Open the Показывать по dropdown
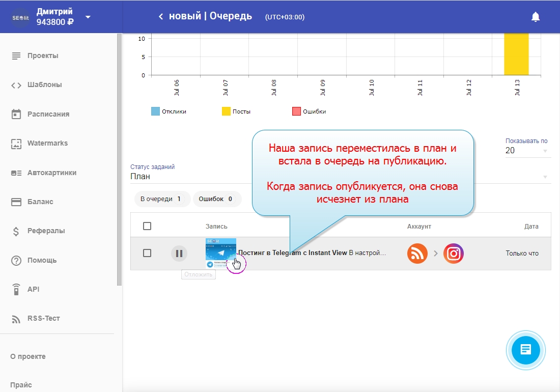560x392 pixels. tap(527, 151)
